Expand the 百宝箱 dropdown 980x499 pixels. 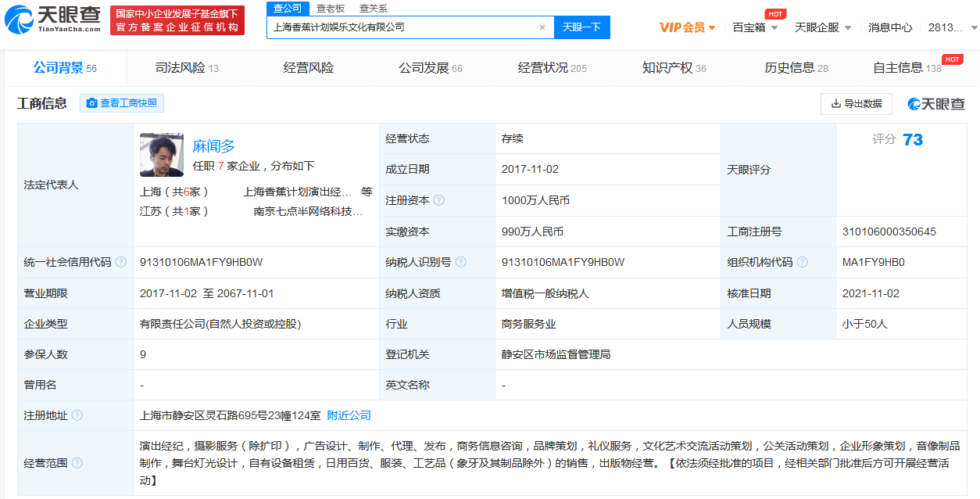755,27
